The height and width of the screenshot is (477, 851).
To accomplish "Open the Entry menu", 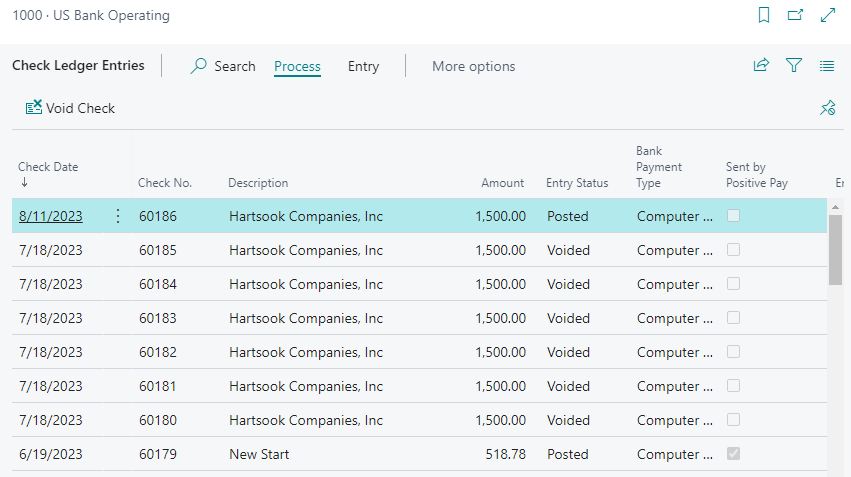I will point(363,66).
